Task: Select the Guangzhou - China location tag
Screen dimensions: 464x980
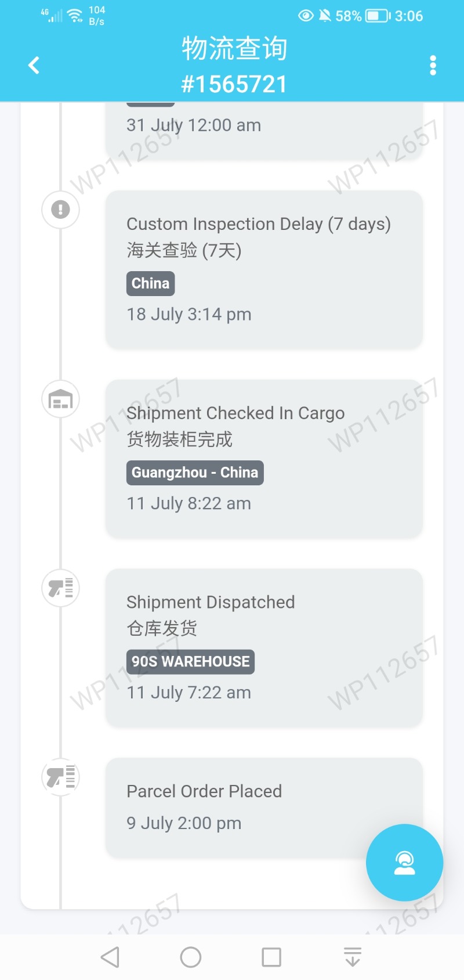Action: (195, 473)
